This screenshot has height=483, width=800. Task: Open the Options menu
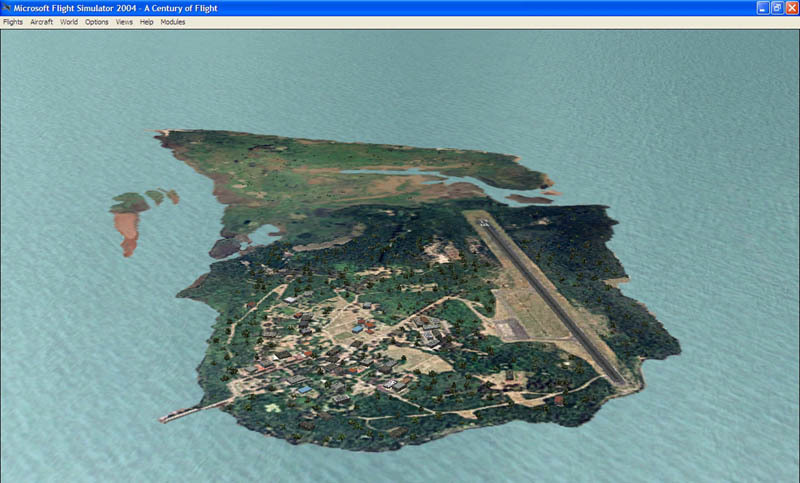96,22
